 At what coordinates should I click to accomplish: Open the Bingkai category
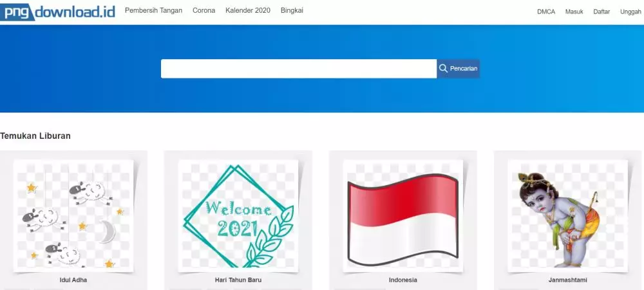[x=292, y=11]
